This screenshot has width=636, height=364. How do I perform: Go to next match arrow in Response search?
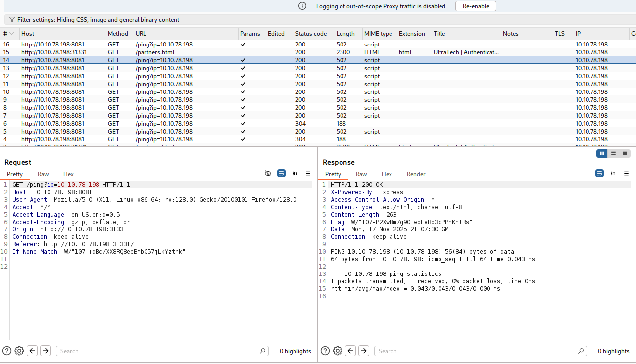pyautogui.click(x=364, y=351)
